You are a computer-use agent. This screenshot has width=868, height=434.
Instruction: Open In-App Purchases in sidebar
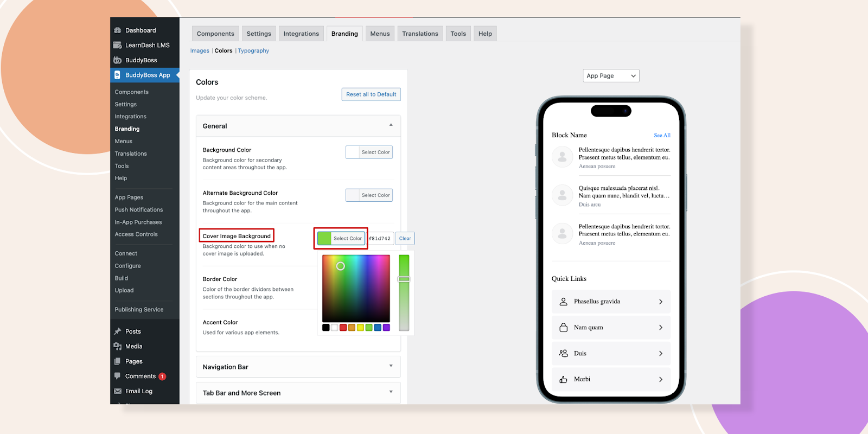[138, 222]
